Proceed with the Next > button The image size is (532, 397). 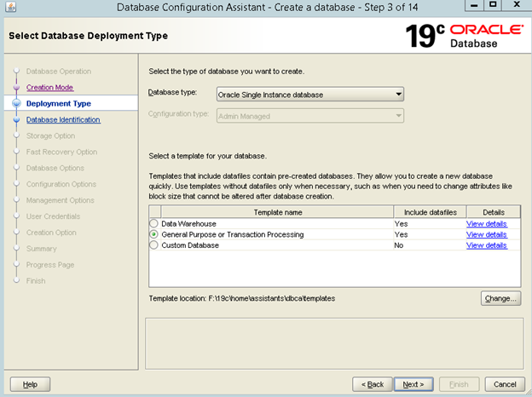[x=413, y=384]
